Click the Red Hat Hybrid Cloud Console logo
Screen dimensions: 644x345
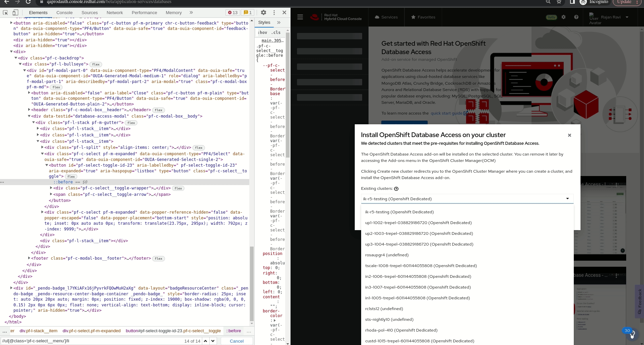coord(336,17)
